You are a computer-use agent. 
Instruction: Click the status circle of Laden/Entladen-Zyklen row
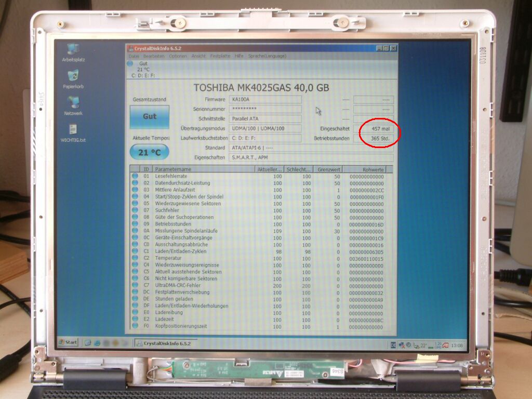tap(135, 251)
